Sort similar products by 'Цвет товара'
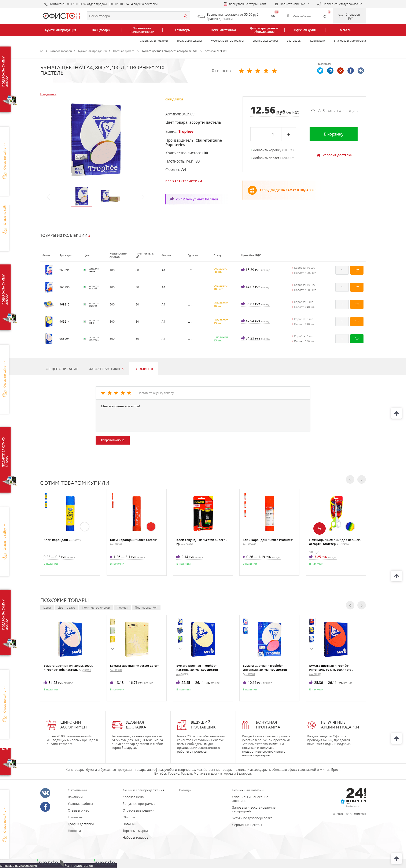Image resolution: width=406 pixels, height=868 pixels. click(x=66, y=608)
